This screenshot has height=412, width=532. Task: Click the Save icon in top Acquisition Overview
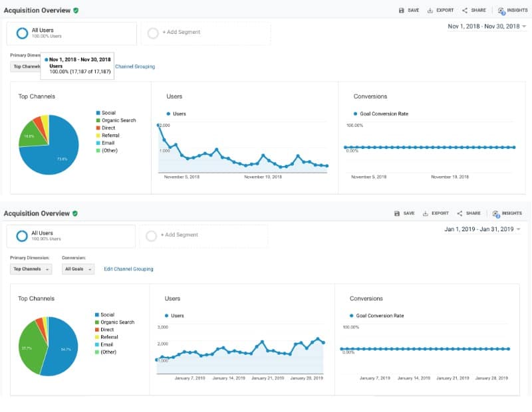tap(402, 11)
